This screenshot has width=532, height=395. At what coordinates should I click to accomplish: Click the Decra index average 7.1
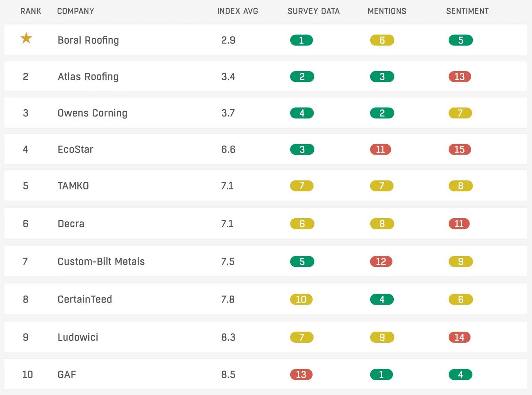pos(227,224)
